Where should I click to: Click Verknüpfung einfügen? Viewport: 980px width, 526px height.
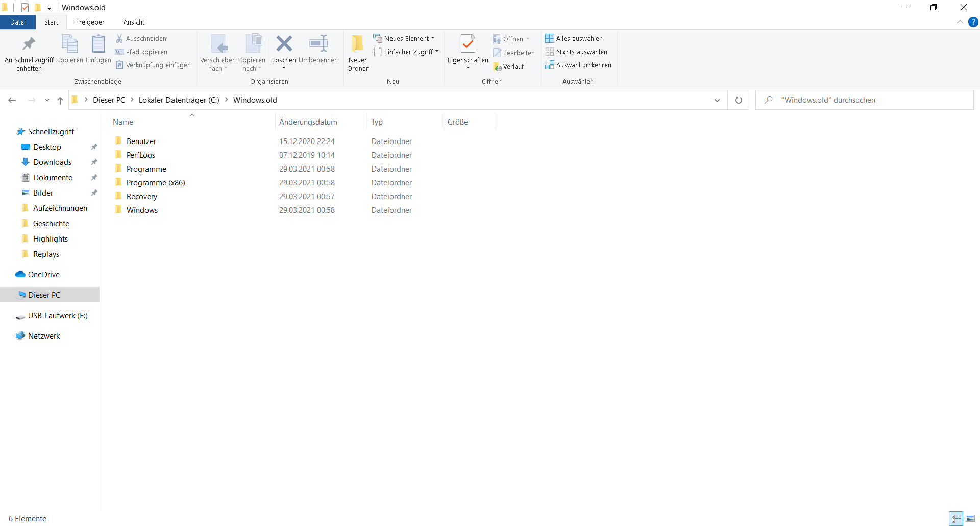click(x=153, y=65)
